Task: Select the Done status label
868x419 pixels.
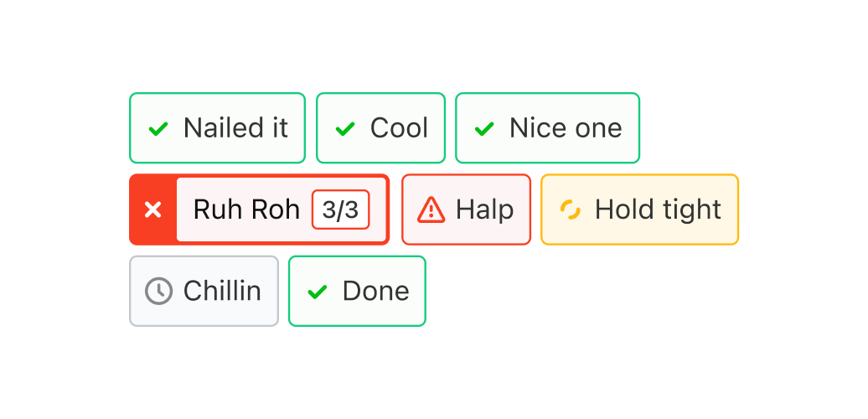Action: click(375, 291)
